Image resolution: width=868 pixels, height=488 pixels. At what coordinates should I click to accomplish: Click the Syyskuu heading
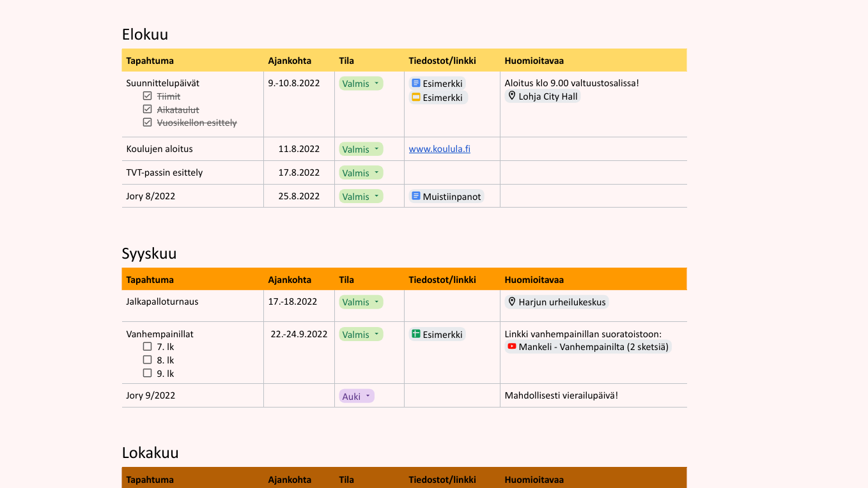coord(149,254)
